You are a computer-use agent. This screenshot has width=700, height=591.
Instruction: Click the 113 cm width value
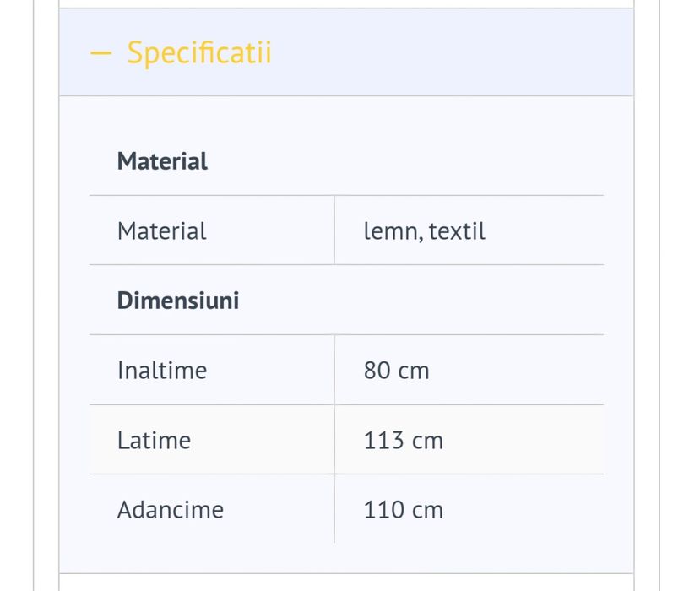[403, 441]
